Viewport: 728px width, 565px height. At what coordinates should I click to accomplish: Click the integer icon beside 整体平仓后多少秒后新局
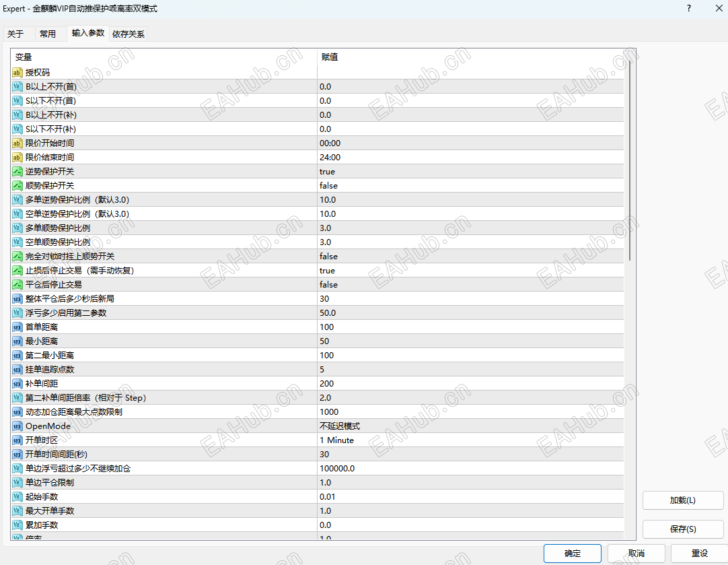coord(17,299)
